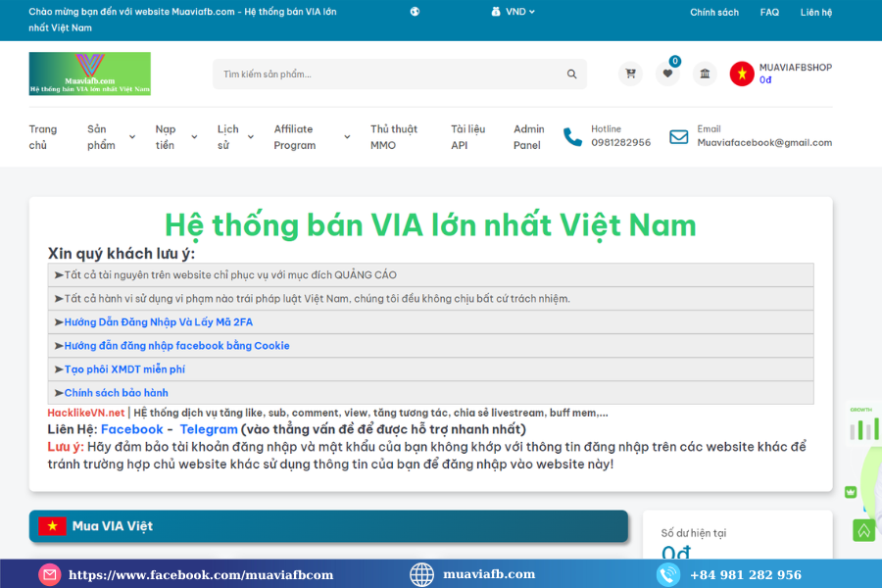Open the Sản phẩm menu
This screenshot has width=882, height=588.
click(x=101, y=137)
